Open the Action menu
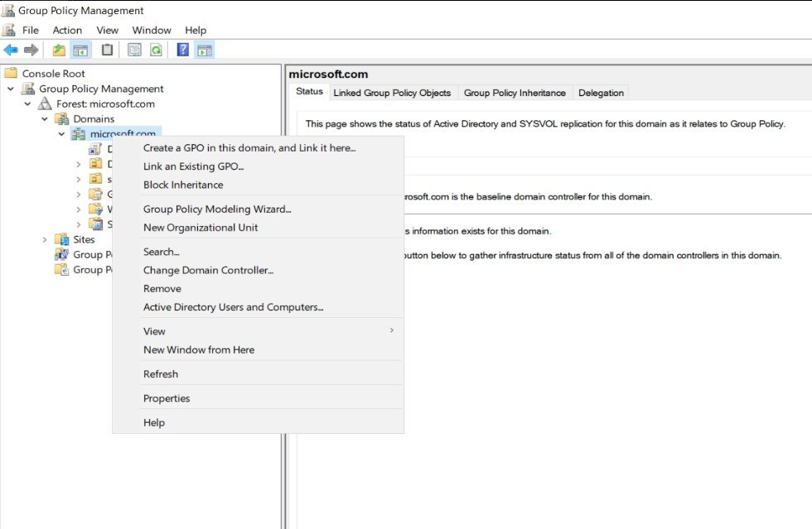 click(67, 30)
